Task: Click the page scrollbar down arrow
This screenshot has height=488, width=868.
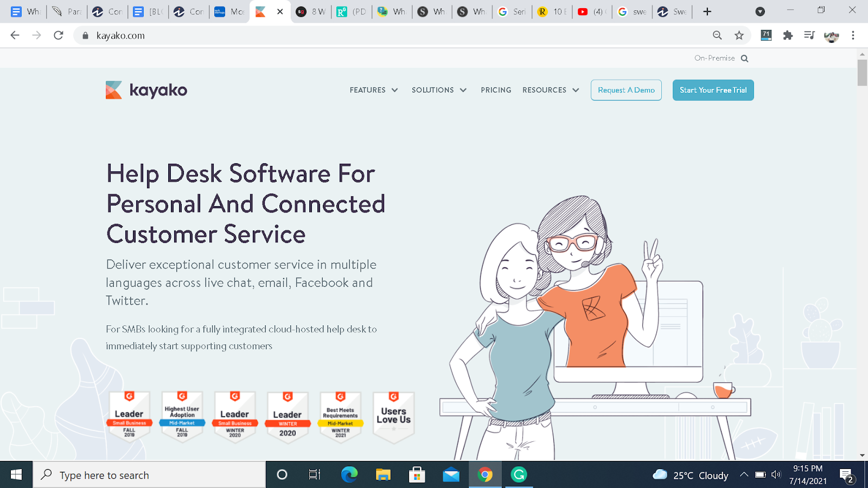Action: click(862, 455)
